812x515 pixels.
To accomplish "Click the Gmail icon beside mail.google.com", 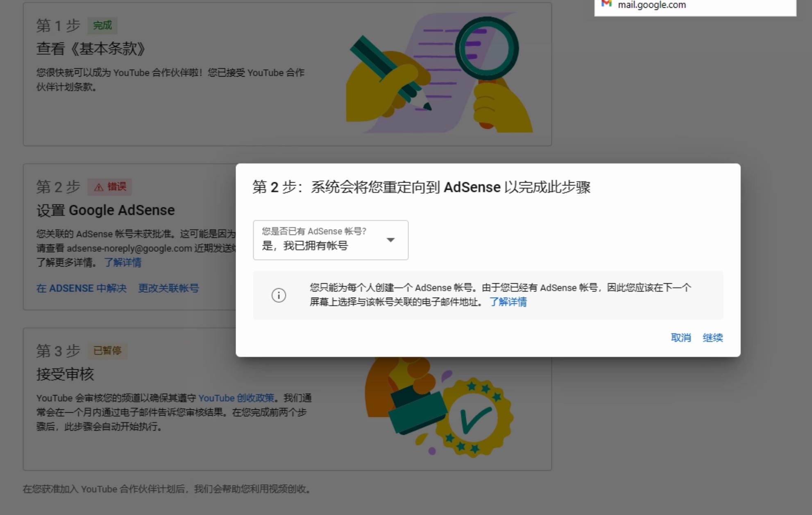I will point(606,4).
